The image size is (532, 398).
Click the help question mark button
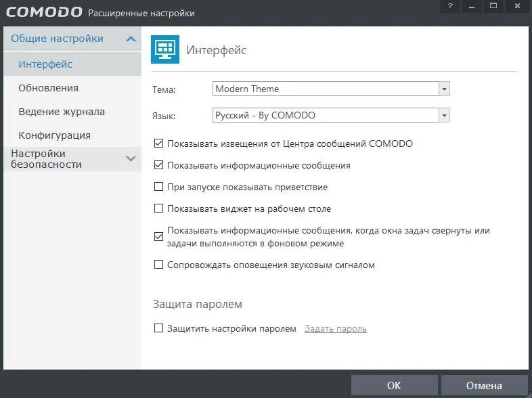(450, 6)
